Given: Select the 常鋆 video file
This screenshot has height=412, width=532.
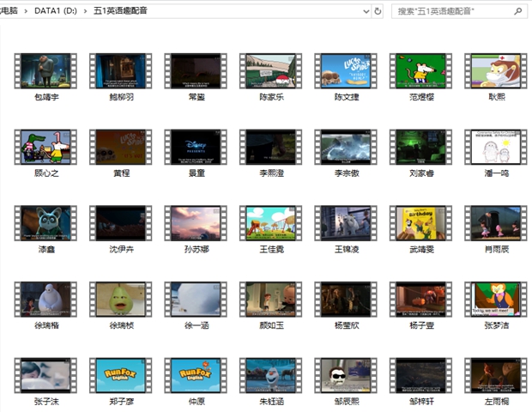Looking at the screenshot, I should (x=196, y=71).
